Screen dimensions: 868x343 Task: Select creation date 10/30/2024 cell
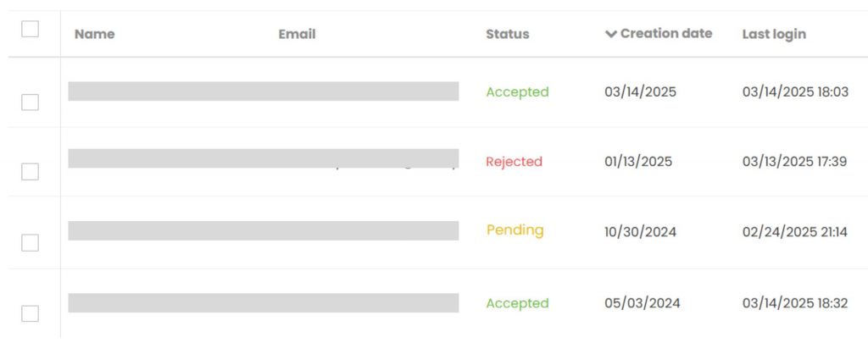640,232
